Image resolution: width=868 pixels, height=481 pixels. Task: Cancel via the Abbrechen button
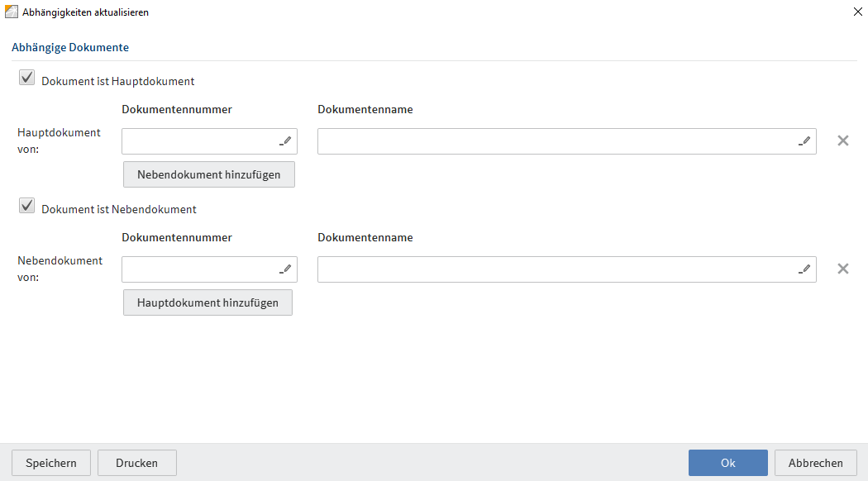(815, 463)
